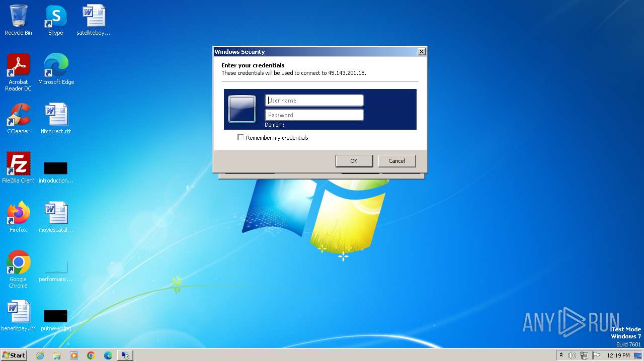Open the clock showing 12:19 PM
644x362 pixels.
point(618,355)
